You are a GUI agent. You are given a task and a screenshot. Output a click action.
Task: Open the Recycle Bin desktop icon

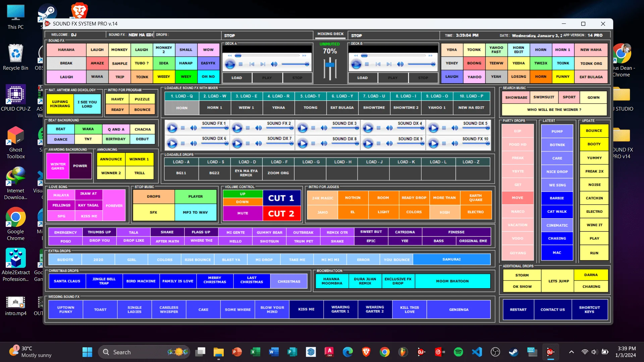coord(16,57)
